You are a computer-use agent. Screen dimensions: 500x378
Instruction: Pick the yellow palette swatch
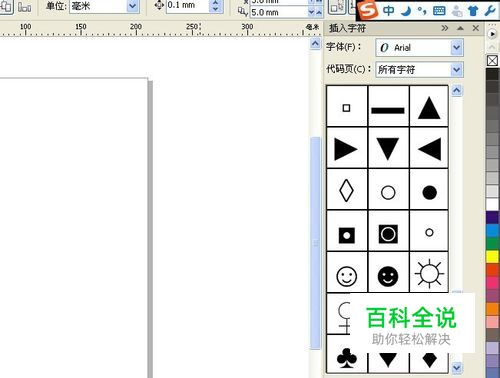click(492, 256)
